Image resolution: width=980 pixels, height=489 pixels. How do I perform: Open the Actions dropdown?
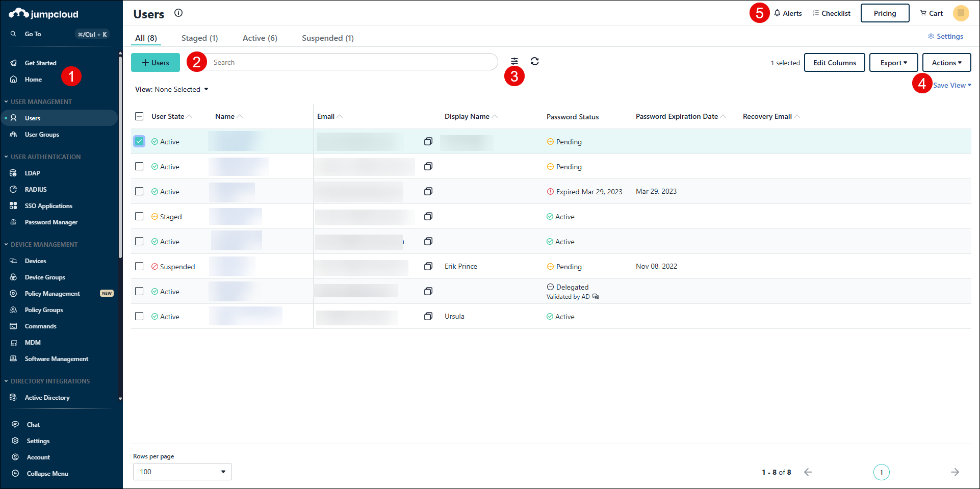coord(946,62)
